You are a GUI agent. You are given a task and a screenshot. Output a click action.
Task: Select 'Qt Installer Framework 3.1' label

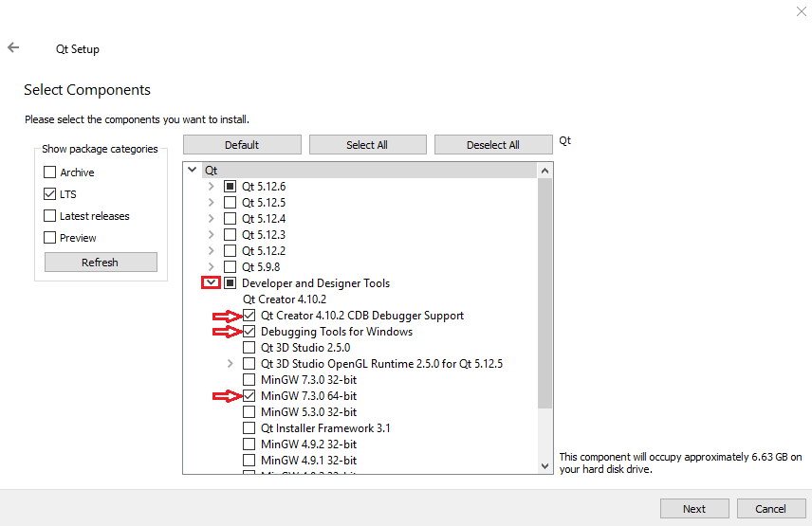(325, 428)
